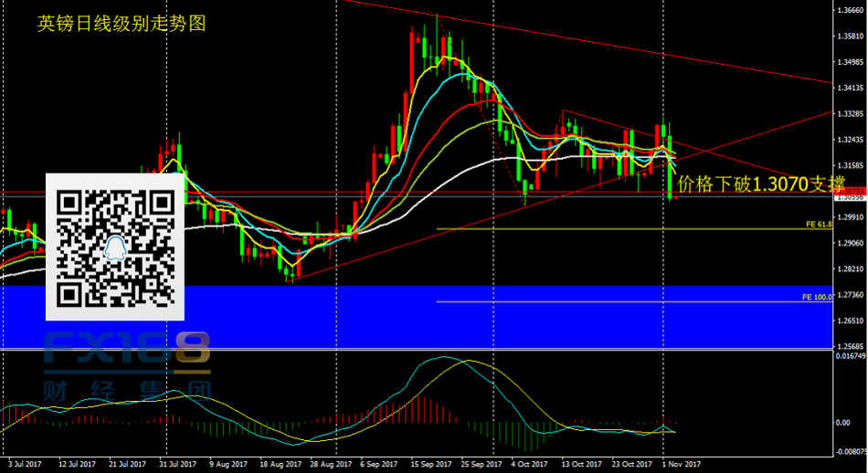Click the 15 Sep 2017 date label
This screenshot has height=473, width=868.
(x=428, y=465)
